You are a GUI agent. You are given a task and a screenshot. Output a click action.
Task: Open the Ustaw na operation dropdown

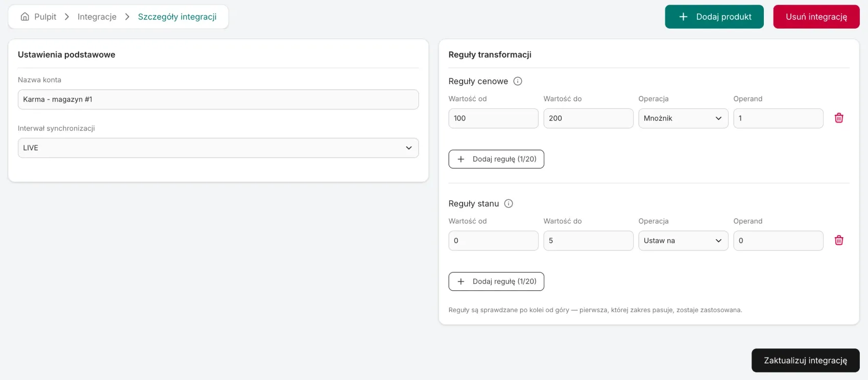coord(683,241)
